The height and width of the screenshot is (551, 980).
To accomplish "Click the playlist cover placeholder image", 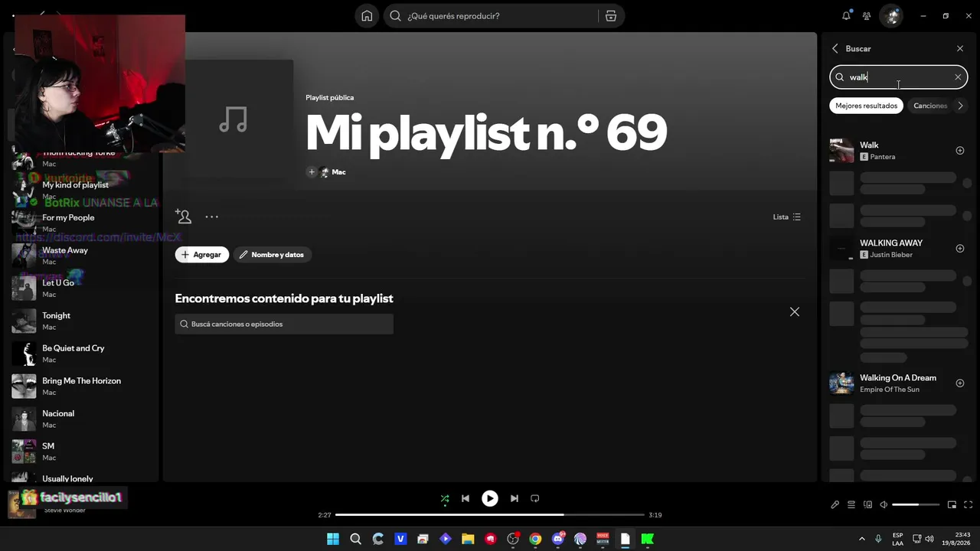I will click(x=234, y=119).
